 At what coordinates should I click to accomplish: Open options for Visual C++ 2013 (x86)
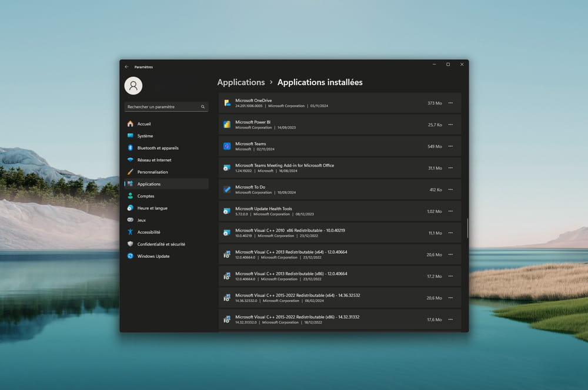tap(450, 277)
